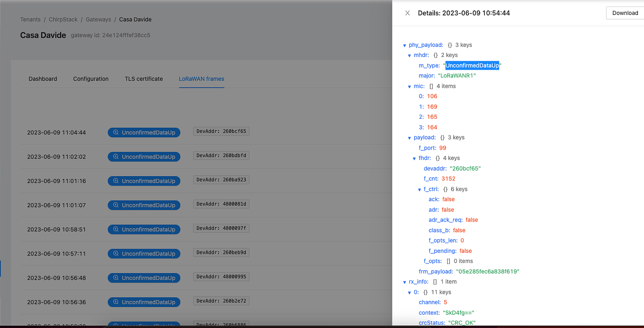Click devaddr value "260bcf65" in details
Image resolution: width=644 pixels, height=328 pixels.
point(465,169)
